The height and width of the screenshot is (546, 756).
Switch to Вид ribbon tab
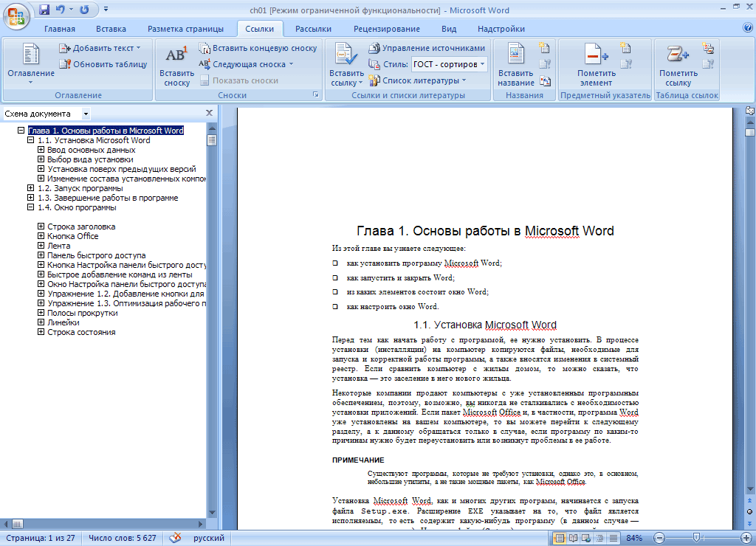pos(449,29)
